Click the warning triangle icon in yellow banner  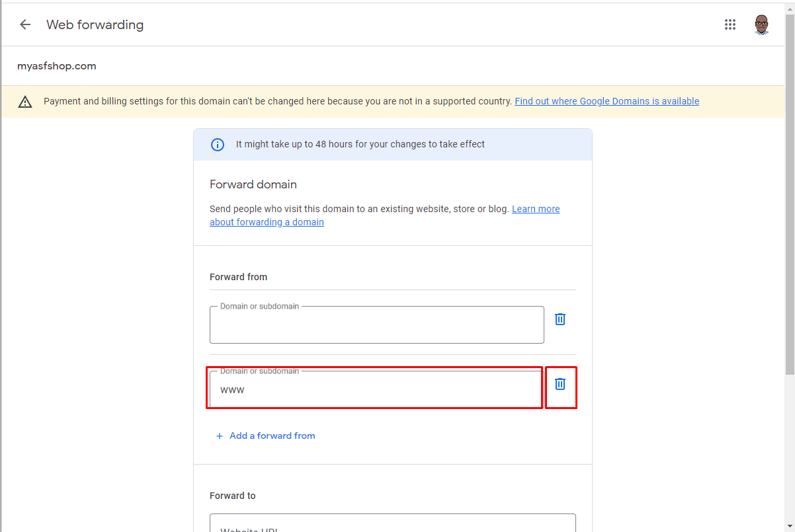[x=25, y=102]
